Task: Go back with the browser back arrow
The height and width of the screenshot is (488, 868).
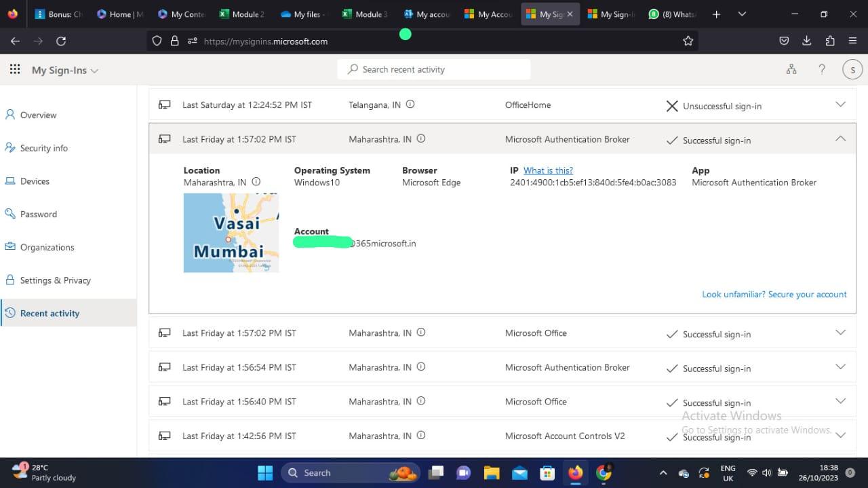Action: 15,41
